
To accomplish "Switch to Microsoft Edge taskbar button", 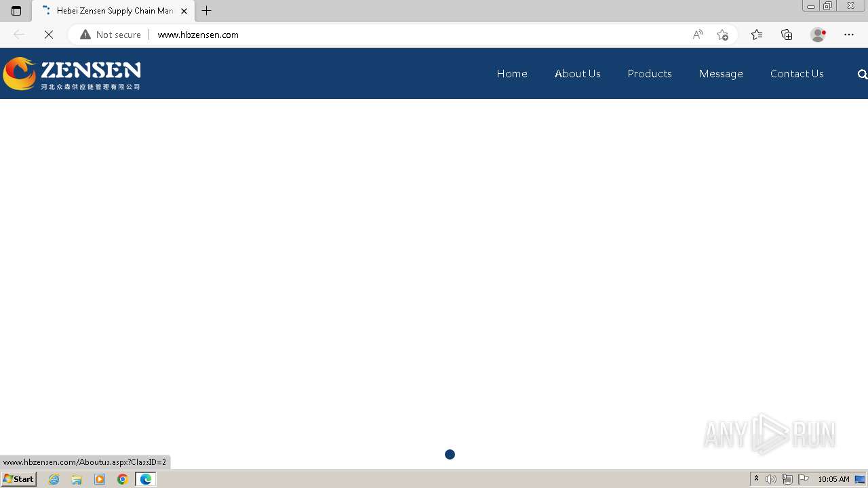I will click(x=146, y=479).
